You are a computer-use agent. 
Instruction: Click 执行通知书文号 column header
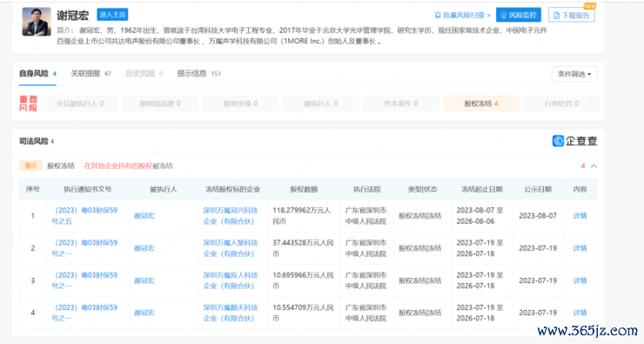(x=88, y=190)
